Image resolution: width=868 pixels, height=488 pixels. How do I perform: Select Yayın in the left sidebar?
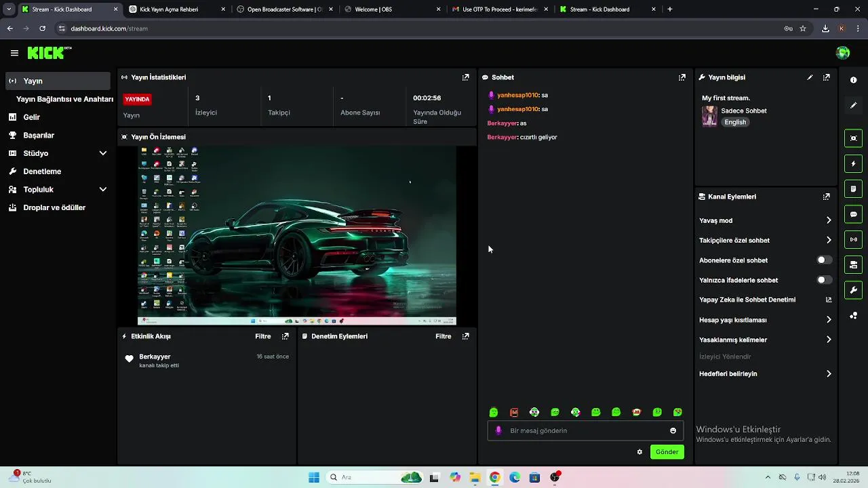58,81
